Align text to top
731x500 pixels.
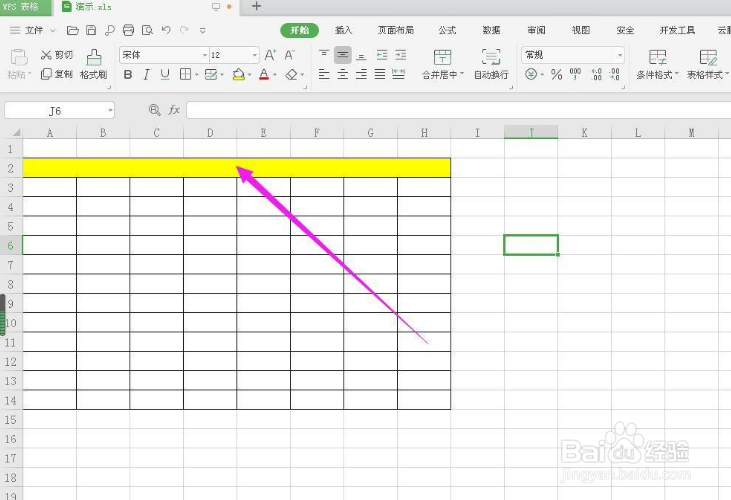click(324, 55)
